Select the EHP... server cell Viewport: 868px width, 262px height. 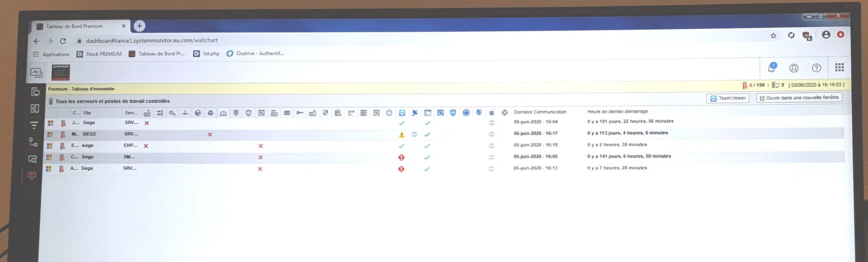130,146
